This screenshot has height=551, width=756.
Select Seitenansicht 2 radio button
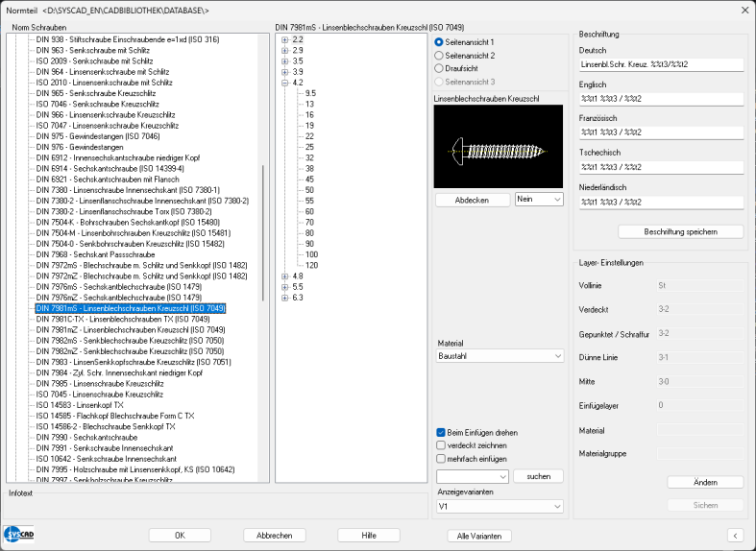(439, 56)
